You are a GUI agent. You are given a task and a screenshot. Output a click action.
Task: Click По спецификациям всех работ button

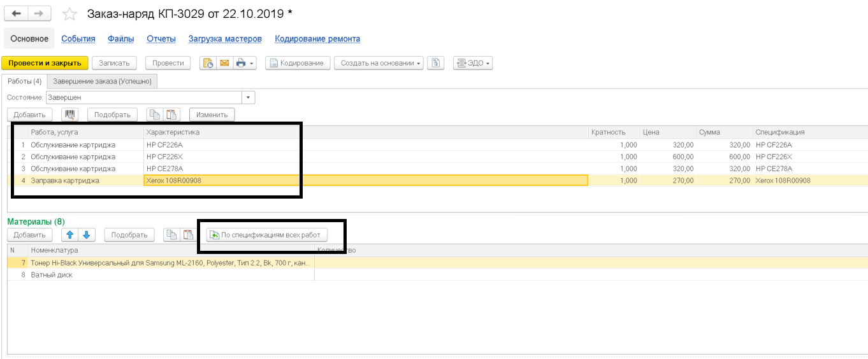coord(268,235)
